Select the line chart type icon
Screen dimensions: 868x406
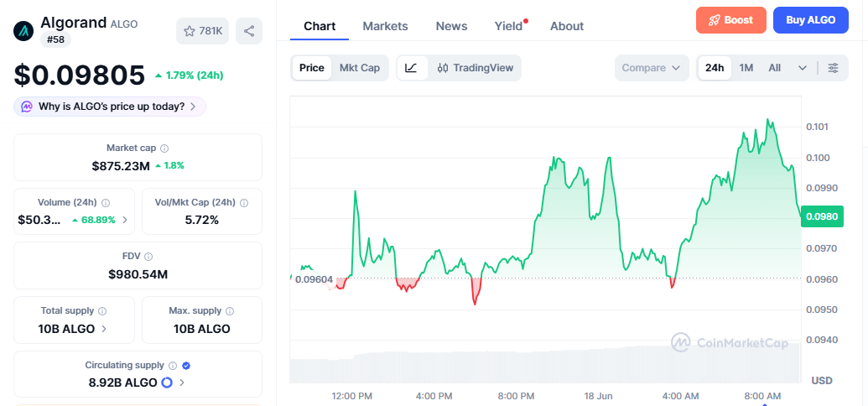(x=411, y=68)
